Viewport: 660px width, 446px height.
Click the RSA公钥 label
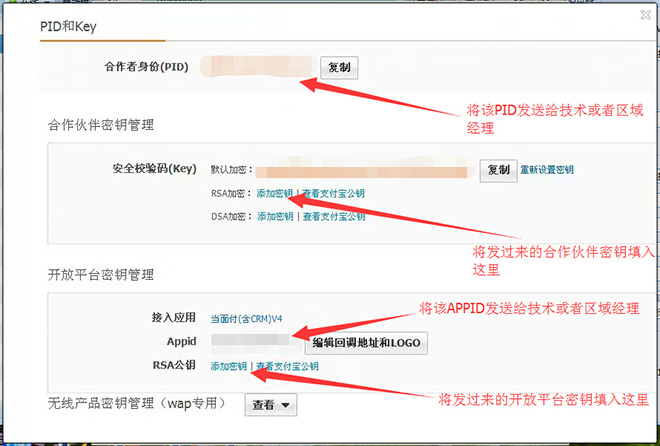point(174,365)
